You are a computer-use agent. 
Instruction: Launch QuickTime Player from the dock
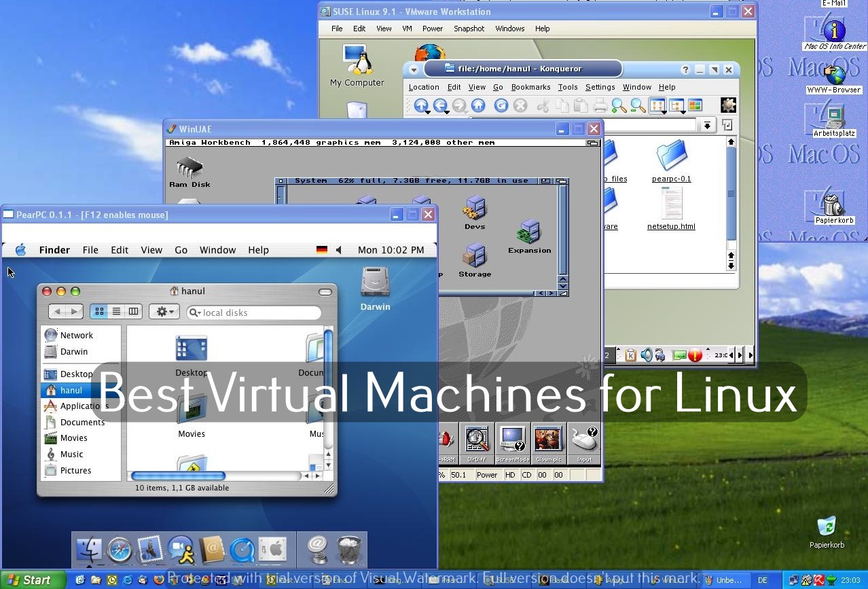pyautogui.click(x=242, y=550)
